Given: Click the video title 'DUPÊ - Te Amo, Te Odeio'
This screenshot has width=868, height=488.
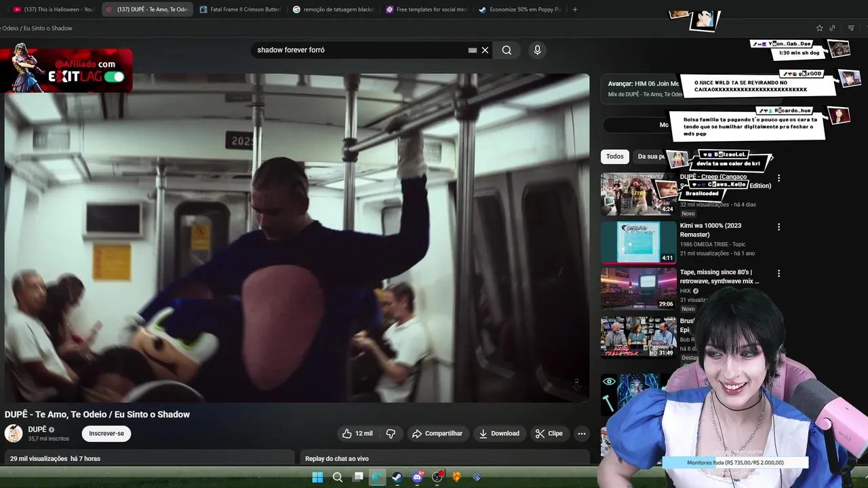Looking at the screenshot, I should tap(97, 414).
